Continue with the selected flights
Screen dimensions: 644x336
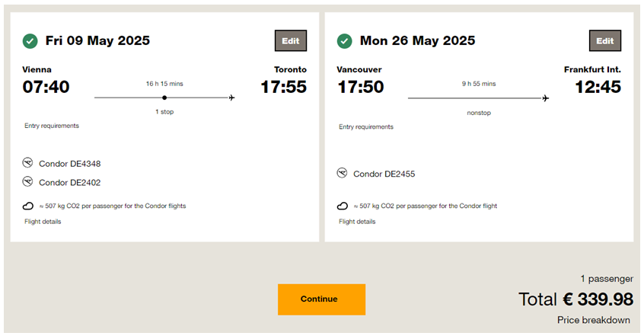tap(321, 299)
